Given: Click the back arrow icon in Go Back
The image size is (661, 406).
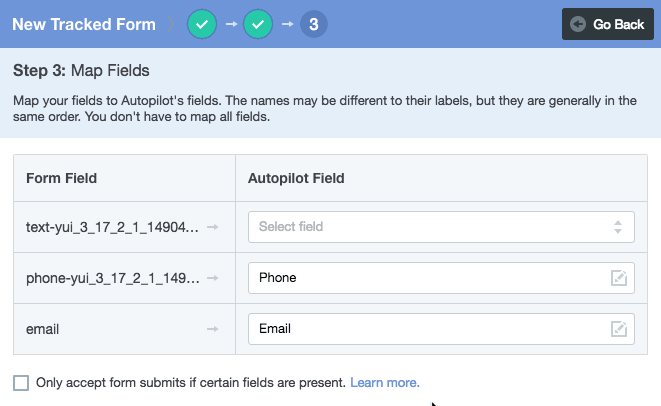Looking at the screenshot, I should [578, 24].
